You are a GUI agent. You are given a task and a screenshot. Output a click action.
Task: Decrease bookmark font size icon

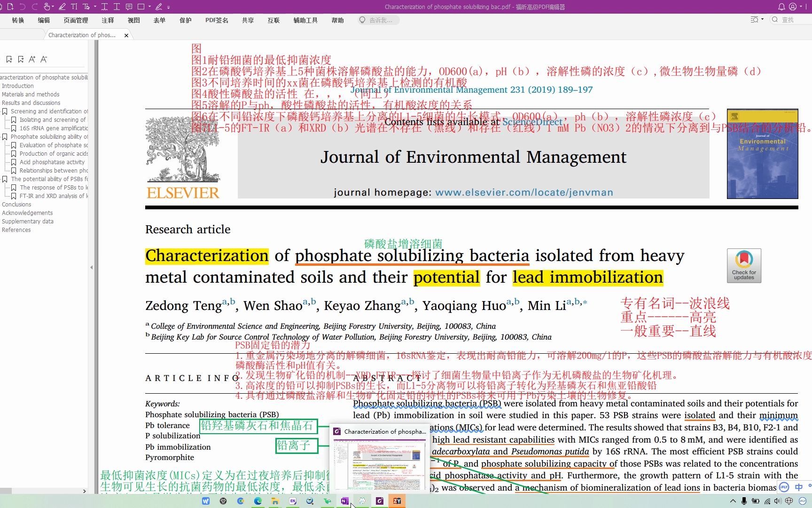pos(44,59)
